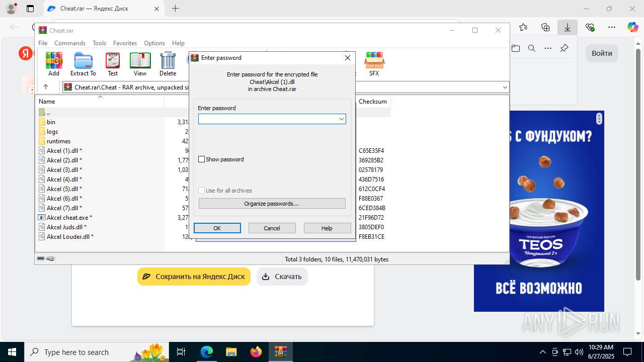Expand the WinRAR address bar dropdown
The image size is (644, 362).
(x=505, y=87)
